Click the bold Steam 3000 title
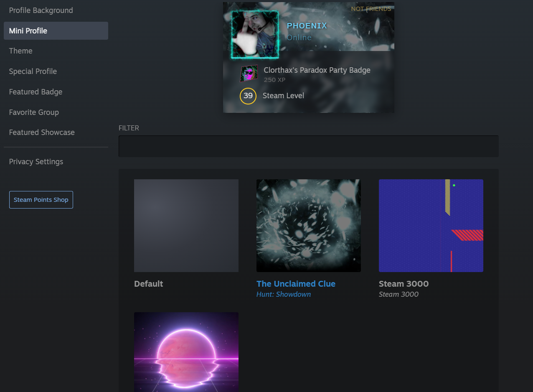The width and height of the screenshot is (533, 392). point(404,284)
